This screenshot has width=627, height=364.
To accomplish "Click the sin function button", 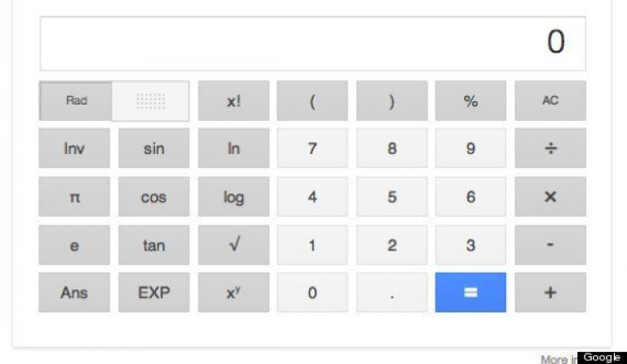I will click(153, 149).
